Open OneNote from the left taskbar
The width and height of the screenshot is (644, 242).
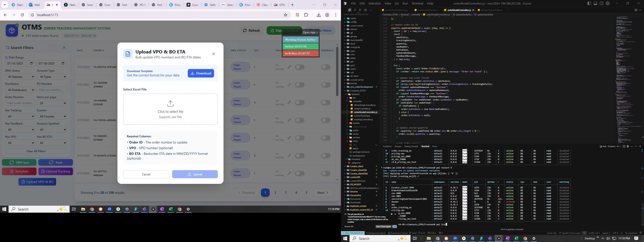[x=162, y=209]
